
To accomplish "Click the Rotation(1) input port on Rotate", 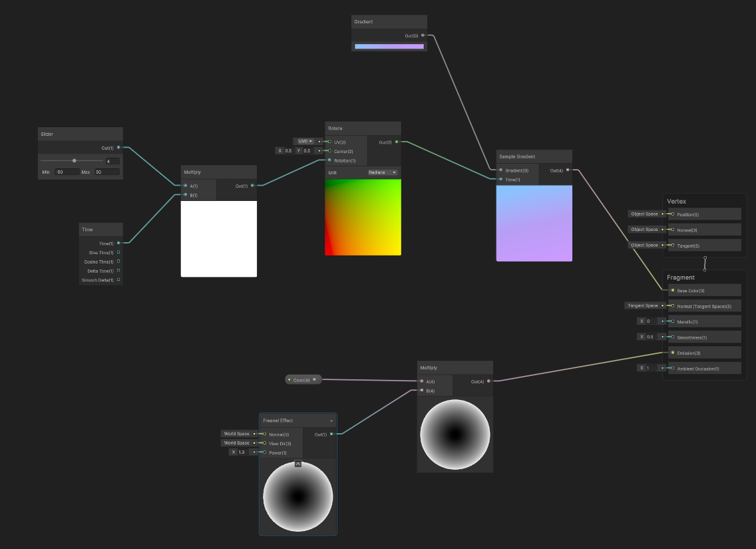I will 329,160.
